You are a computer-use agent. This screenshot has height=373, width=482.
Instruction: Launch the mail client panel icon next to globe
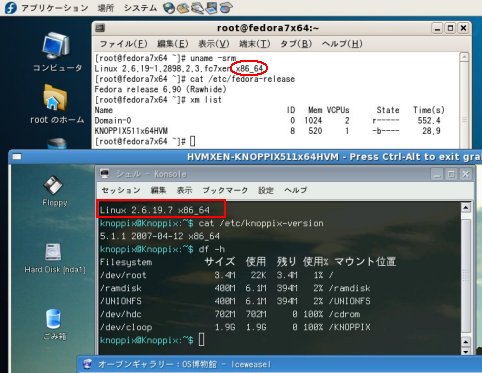pos(183,8)
